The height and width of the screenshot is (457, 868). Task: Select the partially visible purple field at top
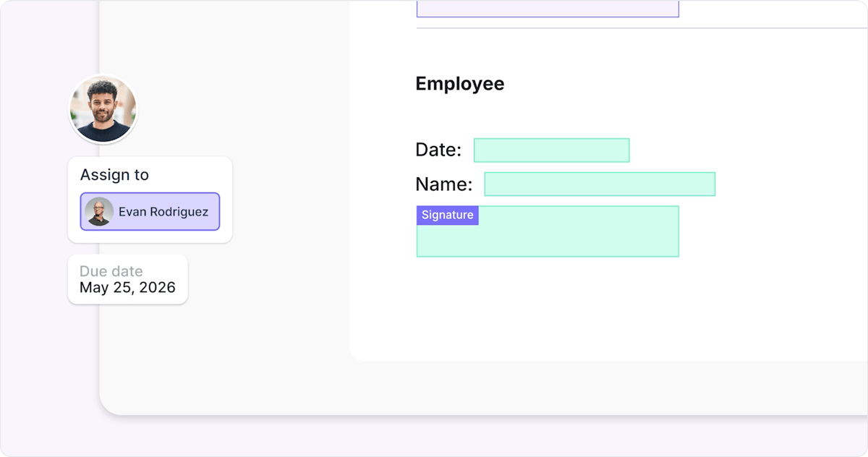[547, 9]
